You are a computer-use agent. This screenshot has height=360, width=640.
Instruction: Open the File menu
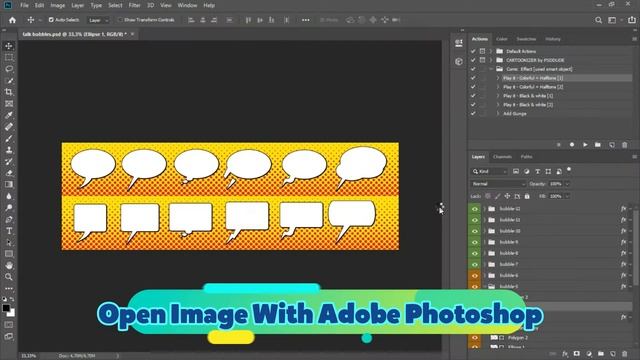pos(24,5)
